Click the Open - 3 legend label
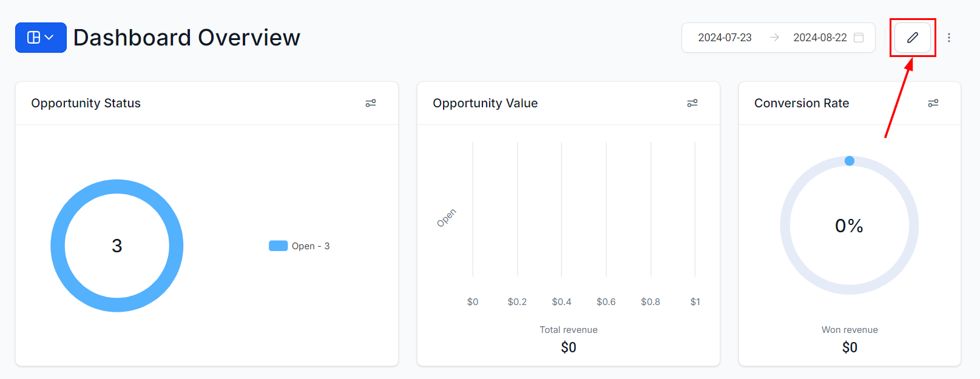This screenshot has height=379, width=980. tap(311, 246)
